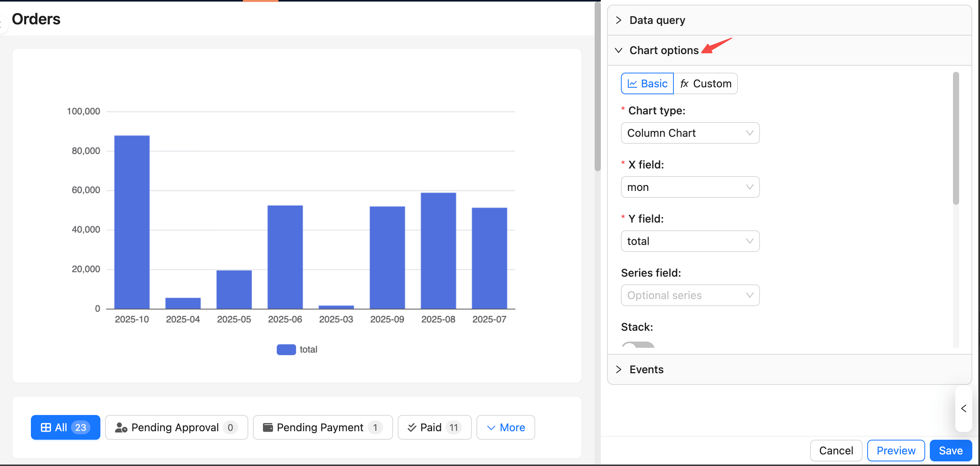Click the line chart icon on Basic

click(x=632, y=84)
